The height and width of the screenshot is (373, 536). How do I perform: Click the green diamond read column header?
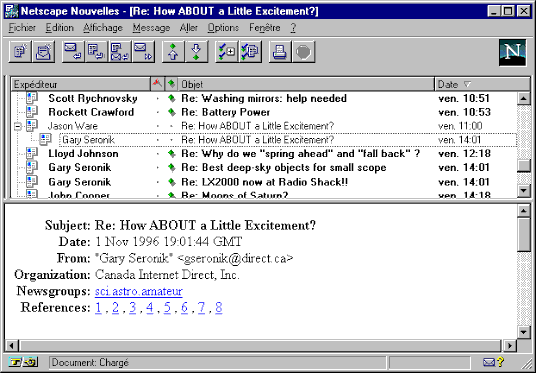pyautogui.click(x=171, y=83)
